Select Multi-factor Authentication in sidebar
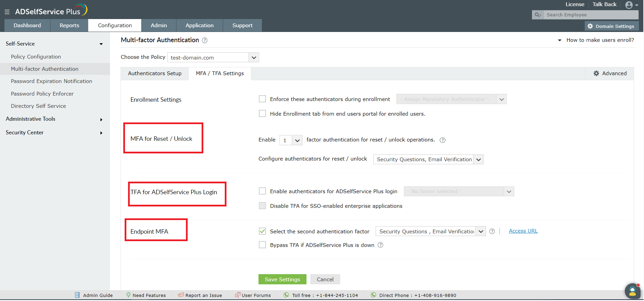The image size is (644, 301). tap(45, 69)
